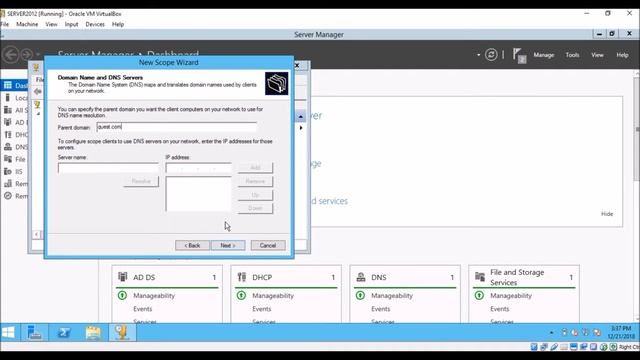Open All Servers in the sidebar
Image resolution: width=640 pixels, height=360 pixels.
(15, 110)
